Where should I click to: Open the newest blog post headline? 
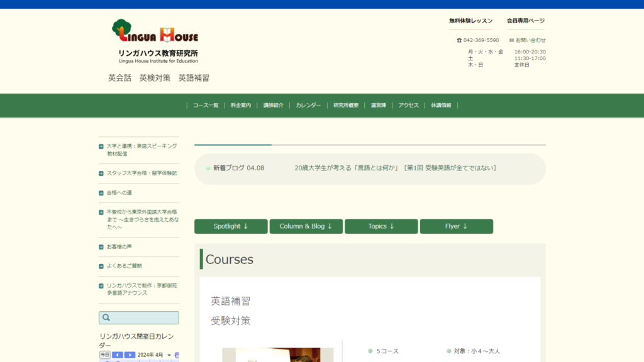pos(396,168)
